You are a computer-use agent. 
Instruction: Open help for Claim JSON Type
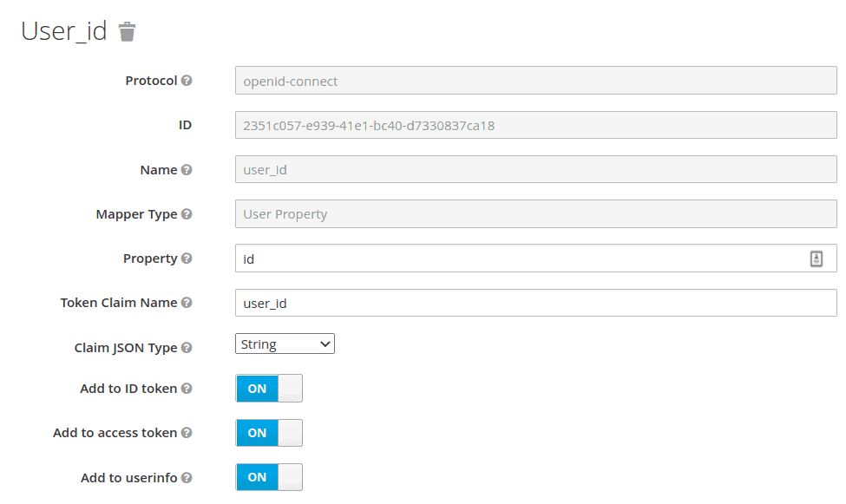188,347
